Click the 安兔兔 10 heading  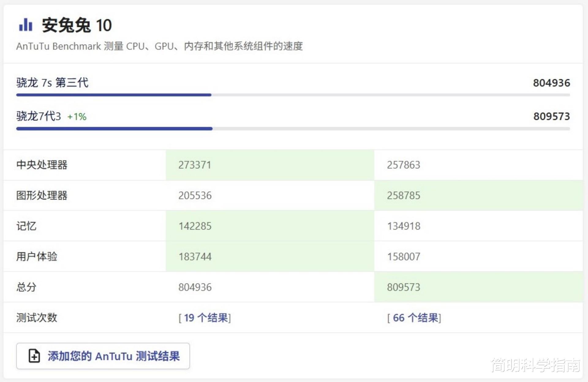coord(77,25)
